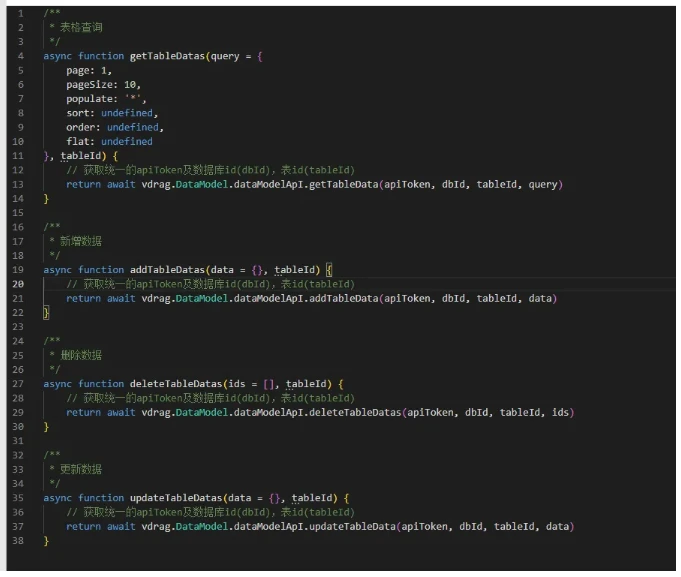Click the addTableDatas function declaration name

167,270
